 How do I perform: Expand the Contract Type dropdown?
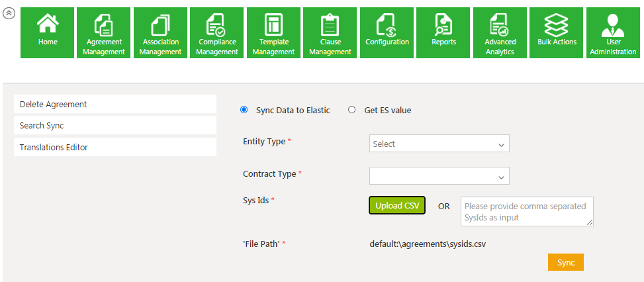(x=439, y=175)
